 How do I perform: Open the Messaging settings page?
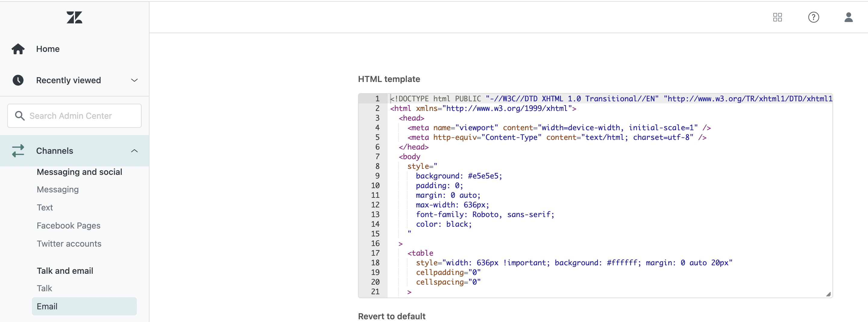(58, 189)
